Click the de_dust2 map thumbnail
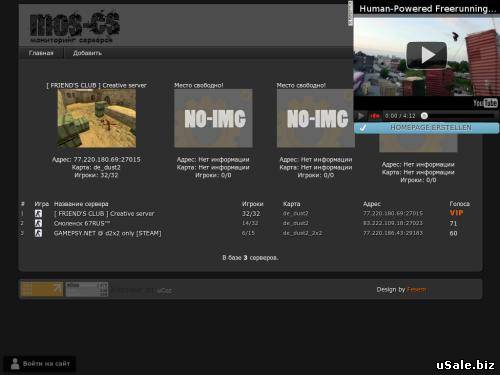 point(97,118)
